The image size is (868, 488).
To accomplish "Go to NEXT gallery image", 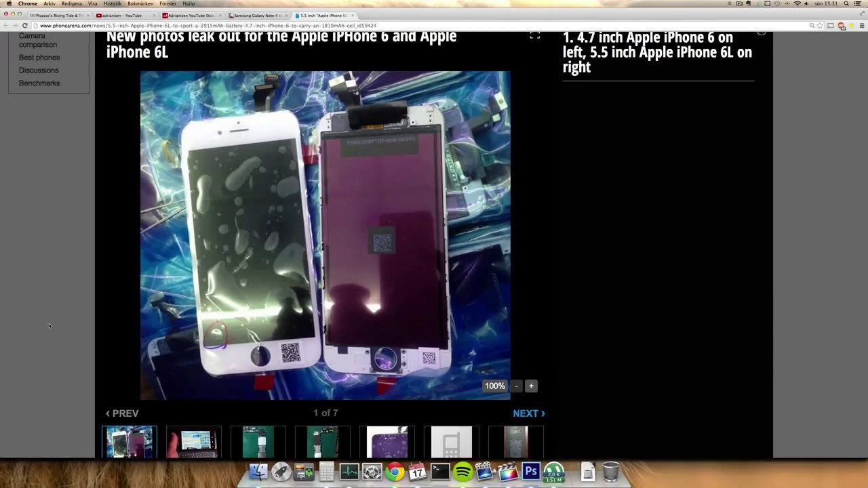I will click(x=529, y=413).
